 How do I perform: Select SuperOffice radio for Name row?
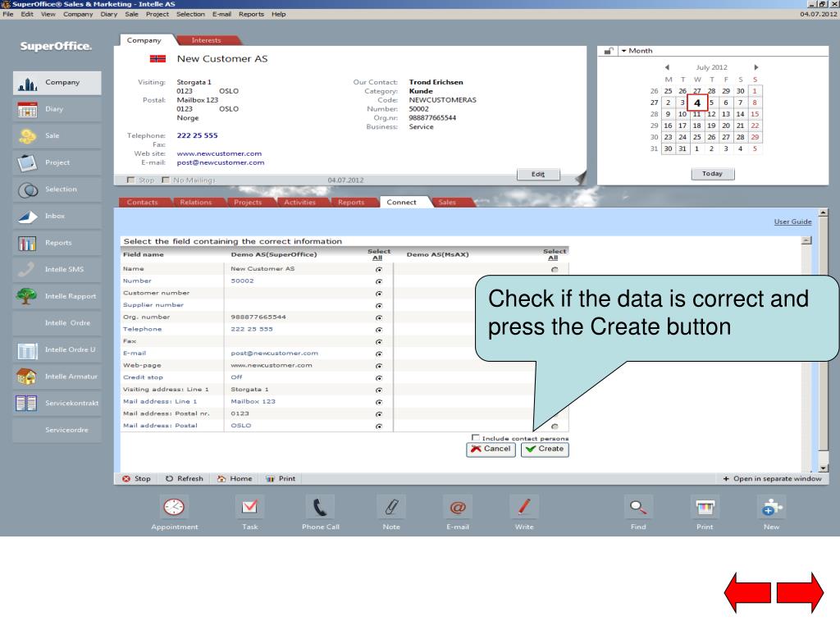point(379,269)
